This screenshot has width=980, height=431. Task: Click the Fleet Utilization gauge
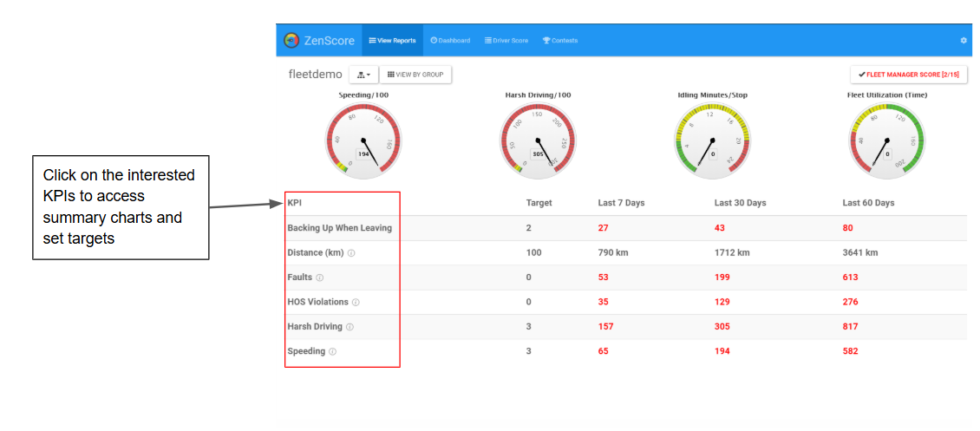[887, 139]
